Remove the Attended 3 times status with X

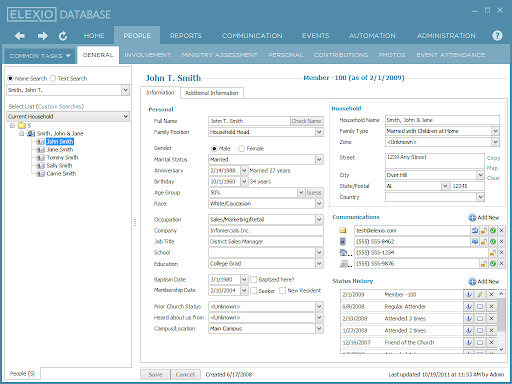click(491, 318)
